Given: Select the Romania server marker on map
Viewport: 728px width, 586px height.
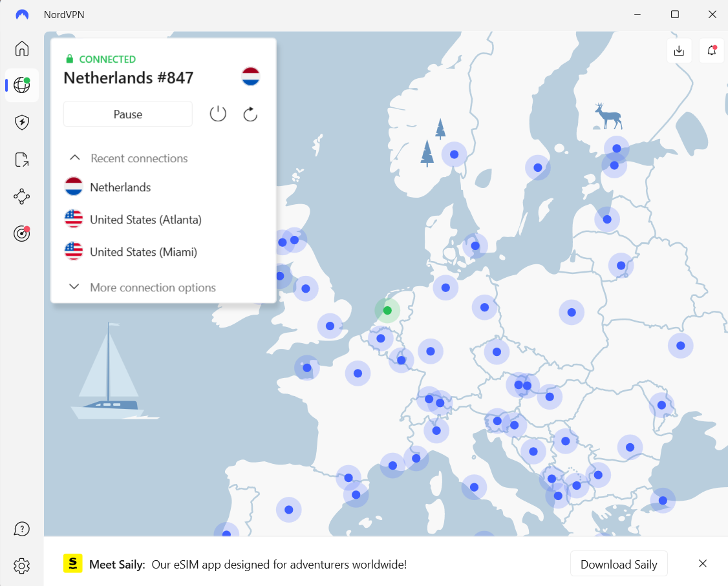Looking at the screenshot, I should [x=630, y=447].
